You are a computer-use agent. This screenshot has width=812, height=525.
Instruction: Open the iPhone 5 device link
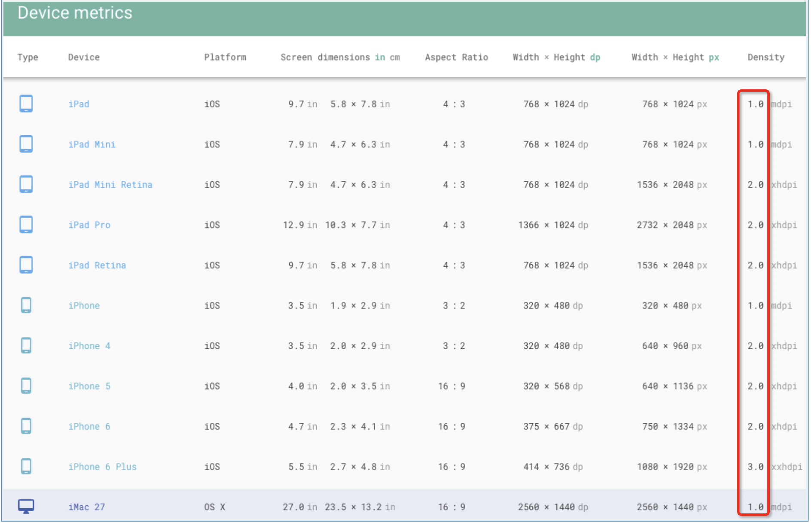(89, 386)
